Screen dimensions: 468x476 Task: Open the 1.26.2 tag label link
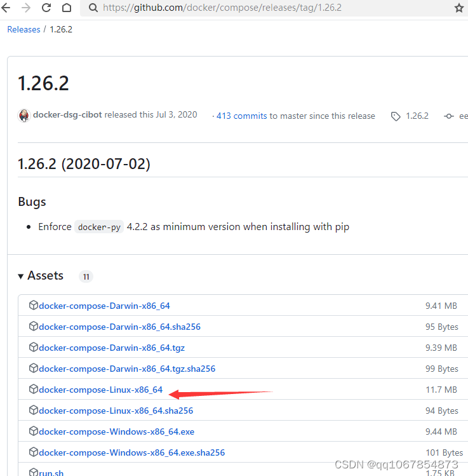417,116
